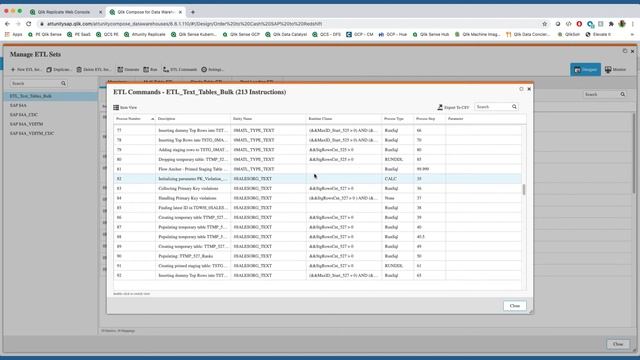Switch to Qlik Compose for Data Warehouses tab
This screenshot has height=360, width=640.
pyautogui.click(x=145, y=12)
